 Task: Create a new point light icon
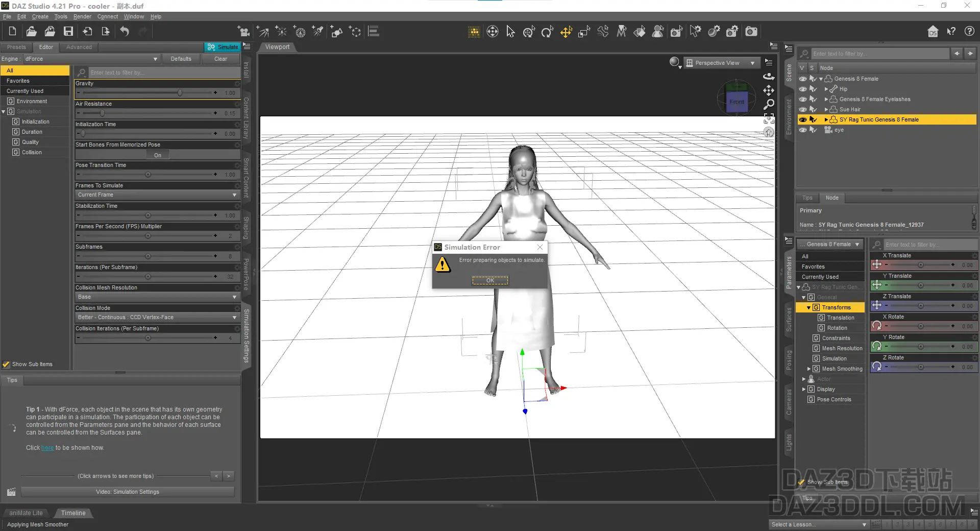(281, 32)
